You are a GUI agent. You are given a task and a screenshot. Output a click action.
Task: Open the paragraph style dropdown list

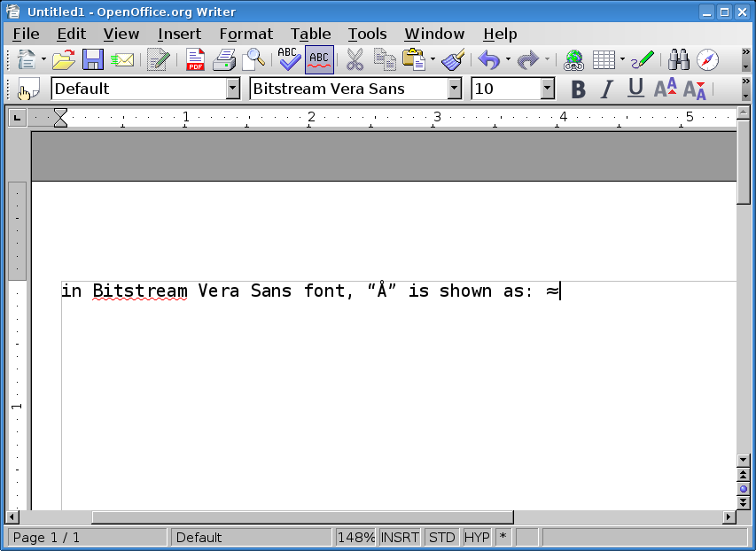point(233,89)
